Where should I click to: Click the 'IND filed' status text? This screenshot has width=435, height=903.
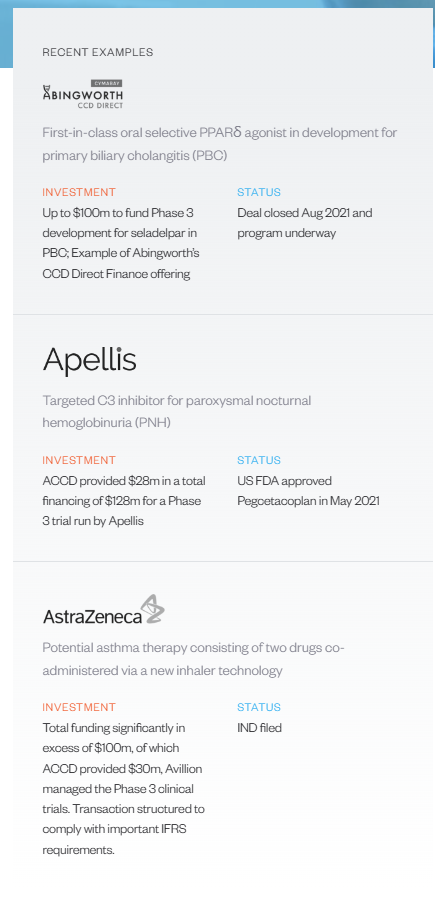coord(260,728)
